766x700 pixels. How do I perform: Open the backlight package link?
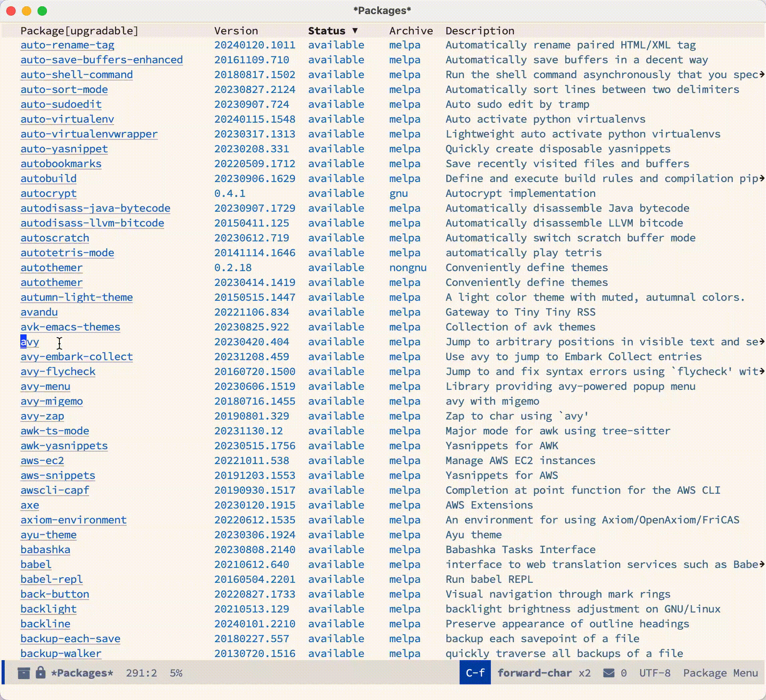pos(49,609)
